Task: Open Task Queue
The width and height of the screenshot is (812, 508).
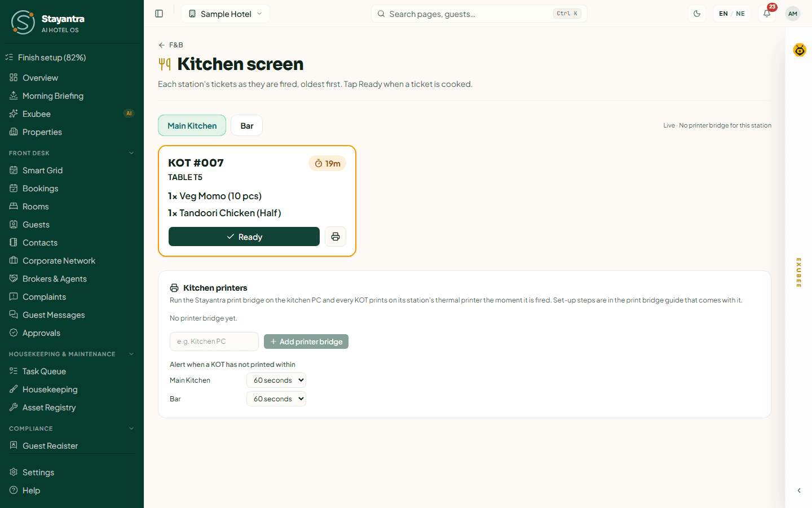Action: pos(72,371)
